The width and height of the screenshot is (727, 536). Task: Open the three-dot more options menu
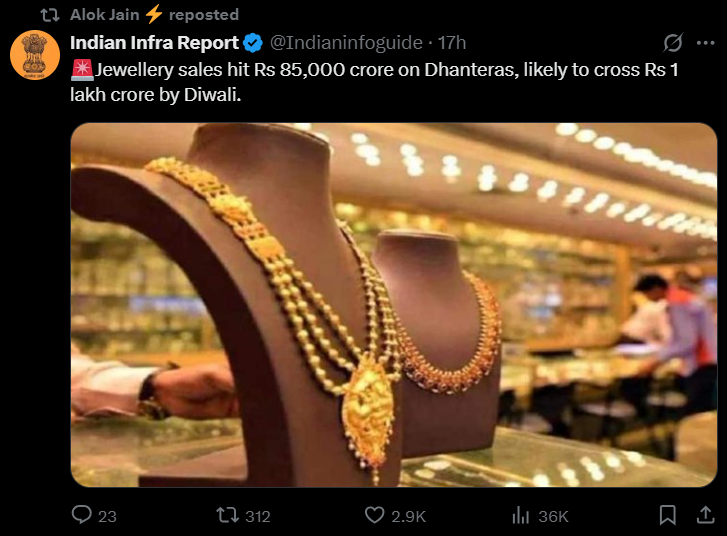(x=706, y=43)
